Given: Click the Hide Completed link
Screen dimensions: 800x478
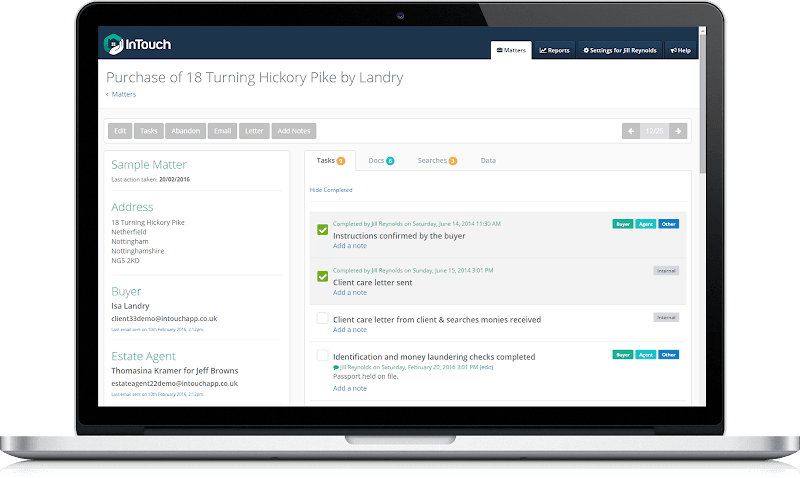Looking at the screenshot, I should coord(331,190).
